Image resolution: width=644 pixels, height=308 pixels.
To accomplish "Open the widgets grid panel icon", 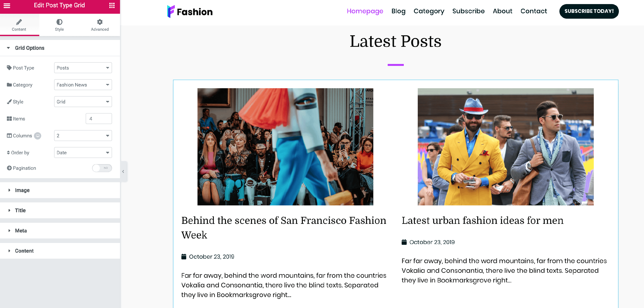I will (x=112, y=6).
